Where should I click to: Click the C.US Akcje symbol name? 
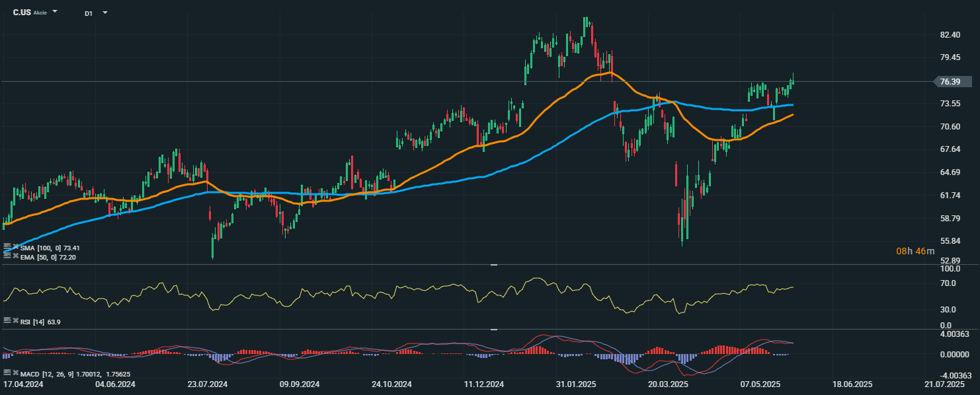pos(30,13)
